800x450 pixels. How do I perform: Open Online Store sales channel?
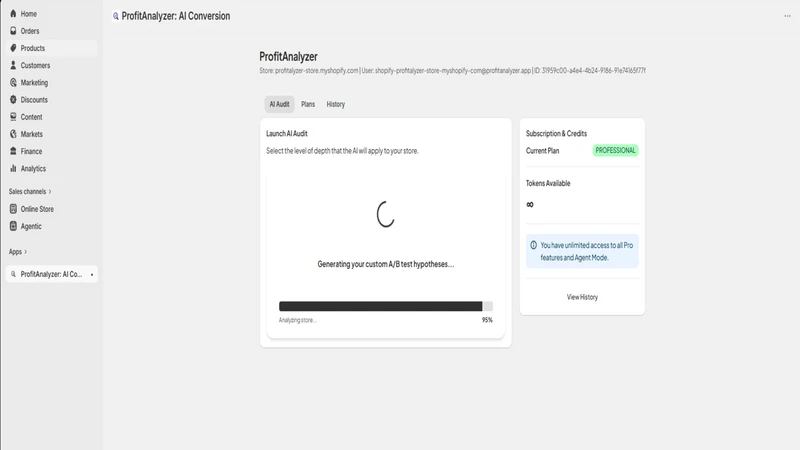[51, 209]
